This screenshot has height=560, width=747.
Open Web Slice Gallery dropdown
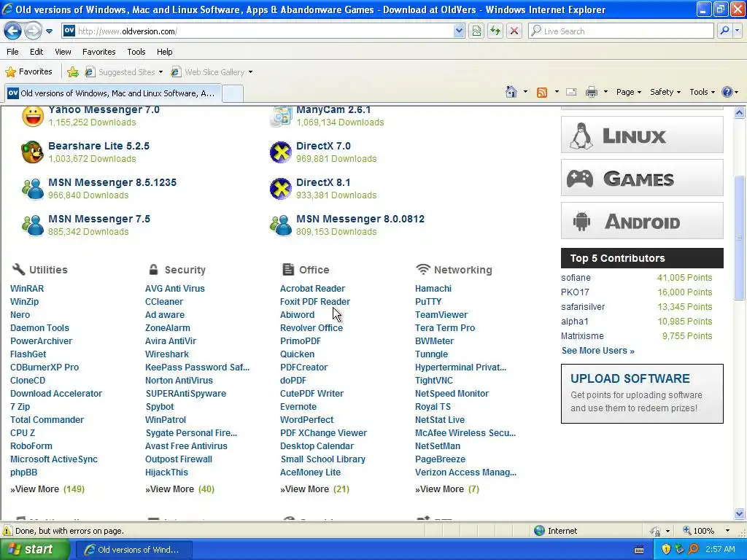click(212, 72)
